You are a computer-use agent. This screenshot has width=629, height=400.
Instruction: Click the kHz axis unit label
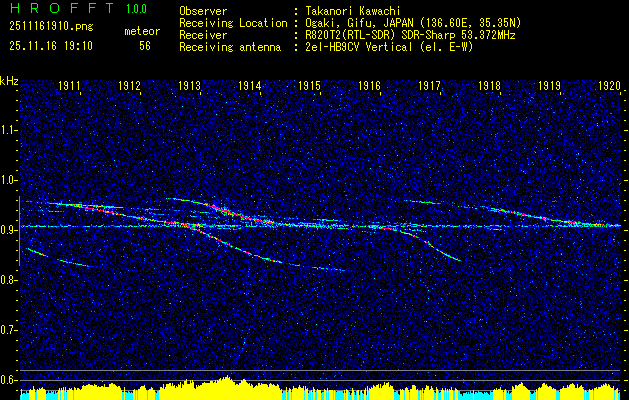[x=9, y=81]
